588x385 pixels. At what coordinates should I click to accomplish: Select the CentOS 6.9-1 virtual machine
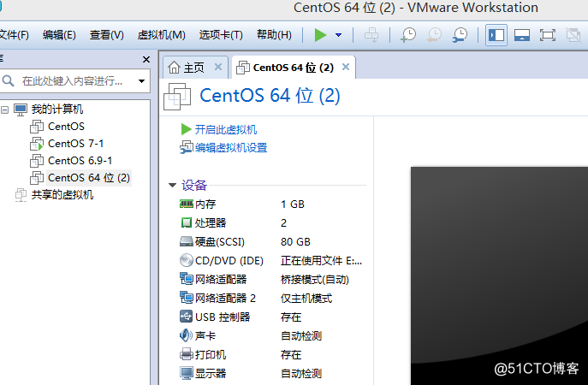(80, 161)
